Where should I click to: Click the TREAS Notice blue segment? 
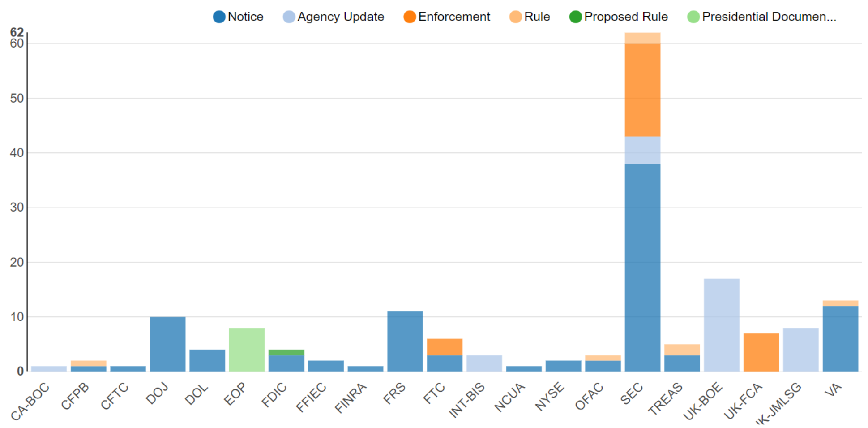click(682, 363)
